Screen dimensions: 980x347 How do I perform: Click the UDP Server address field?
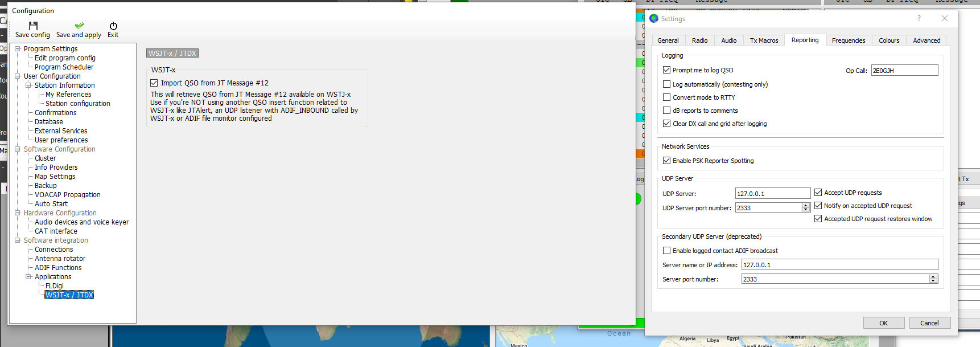(772, 194)
